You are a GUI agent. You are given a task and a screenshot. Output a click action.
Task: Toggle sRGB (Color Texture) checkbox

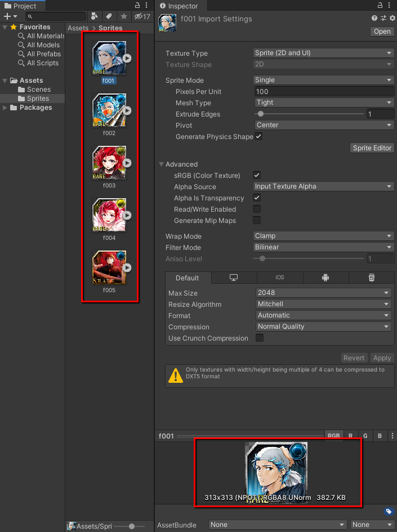click(257, 176)
